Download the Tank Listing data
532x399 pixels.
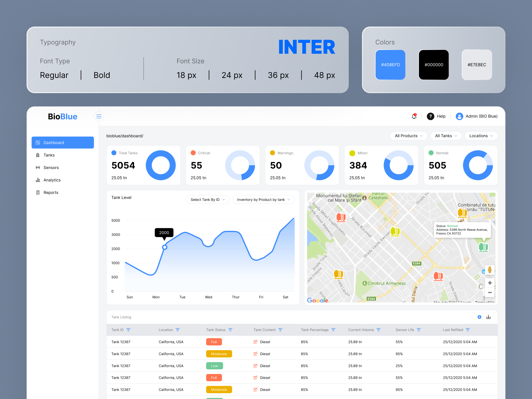tap(488, 317)
